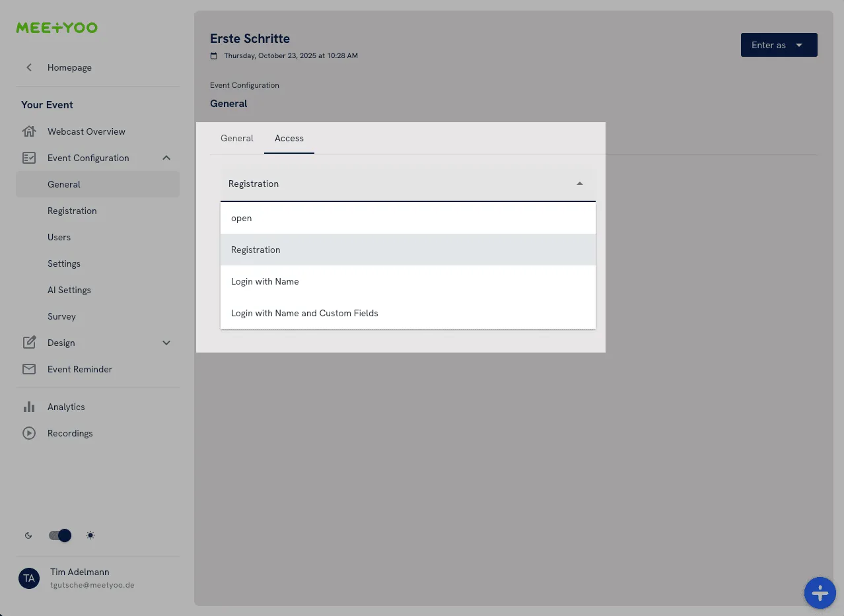Click the sun icon for light mode
The height and width of the screenshot is (616, 844).
[90, 535]
